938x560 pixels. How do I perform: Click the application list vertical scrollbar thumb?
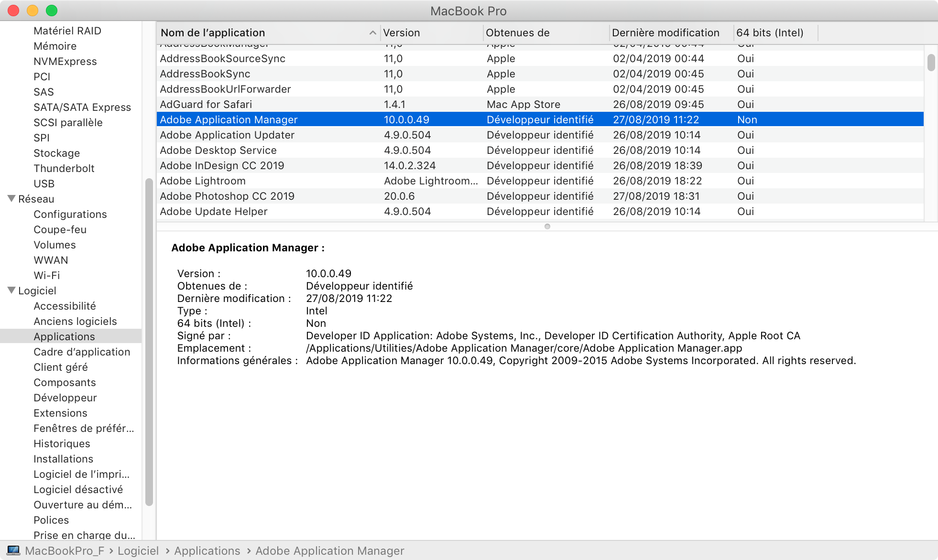931,63
